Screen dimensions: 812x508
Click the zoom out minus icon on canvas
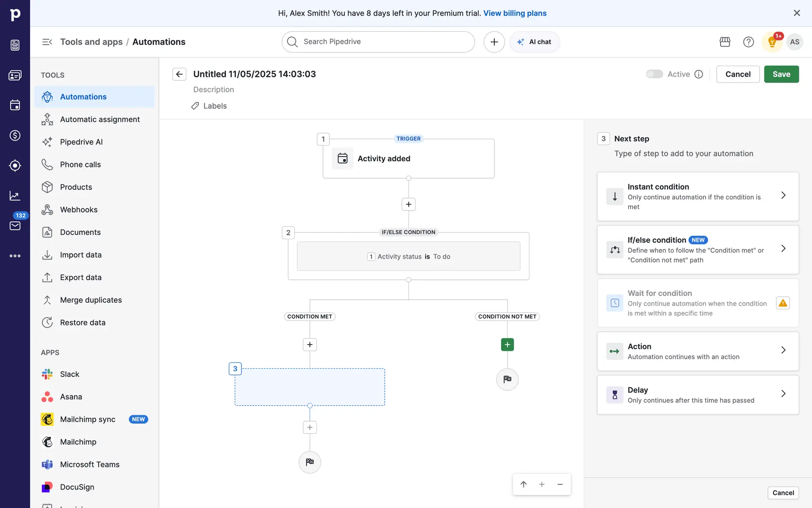560,484
